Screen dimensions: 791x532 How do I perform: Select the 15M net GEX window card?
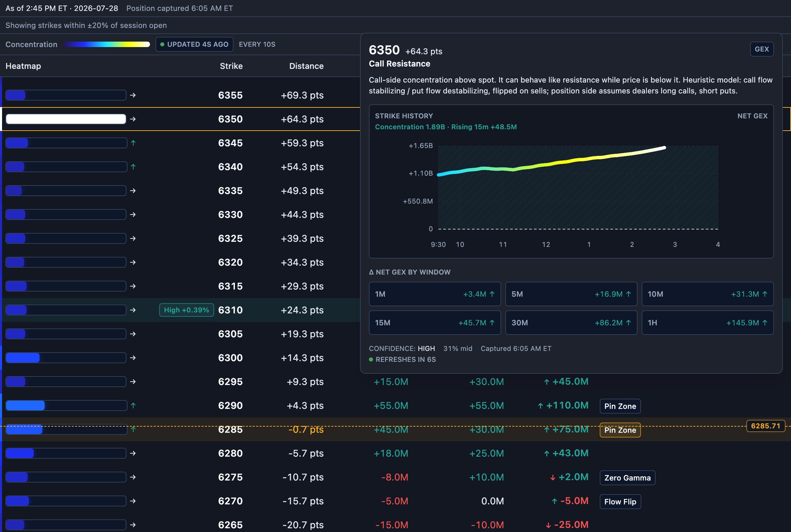tap(435, 323)
